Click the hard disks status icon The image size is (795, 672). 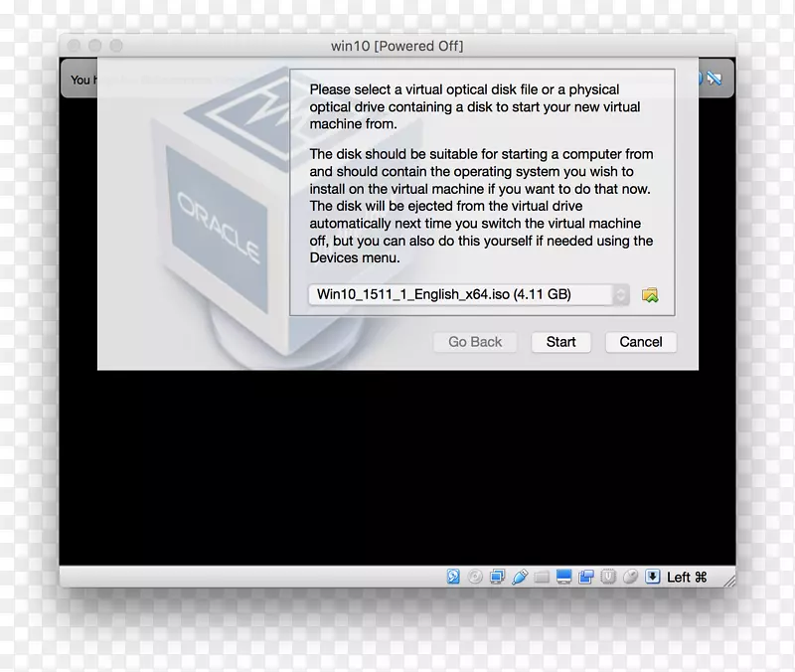point(453,576)
